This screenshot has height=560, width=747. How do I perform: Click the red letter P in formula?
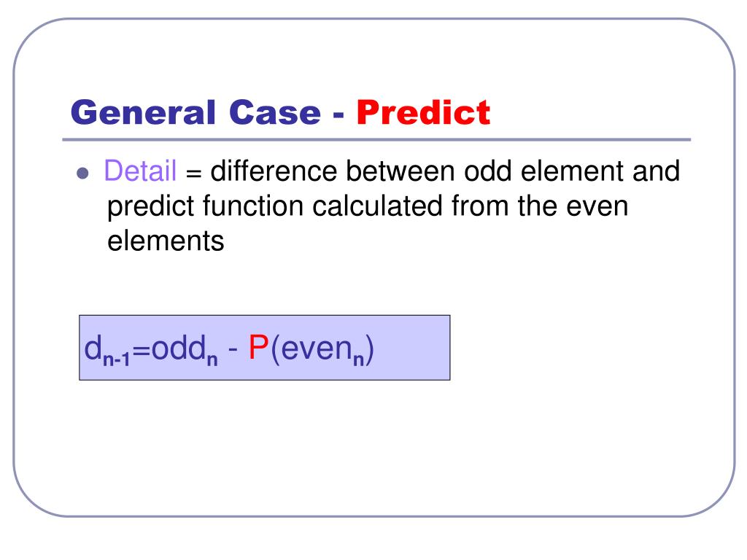click(259, 348)
